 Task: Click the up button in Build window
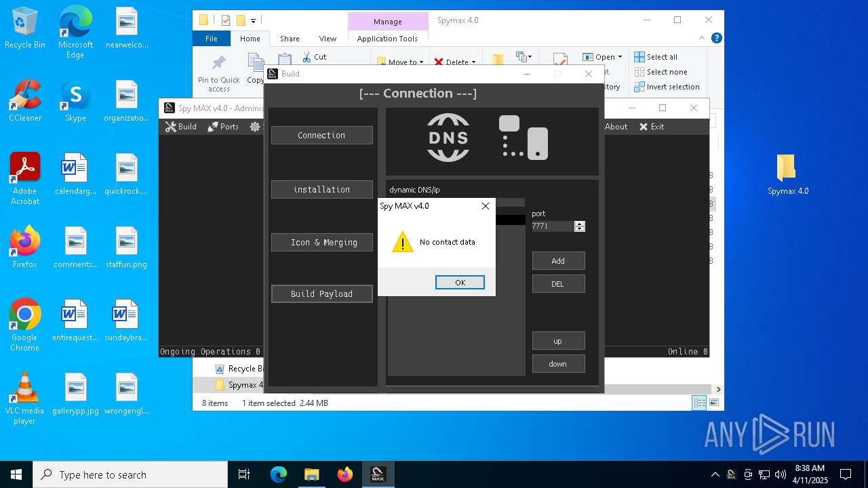pos(558,341)
